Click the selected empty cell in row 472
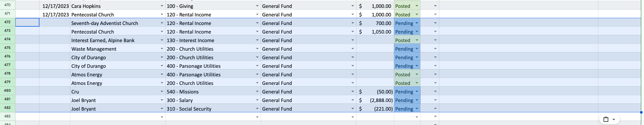This screenshot has width=644, height=125. point(27,23)
